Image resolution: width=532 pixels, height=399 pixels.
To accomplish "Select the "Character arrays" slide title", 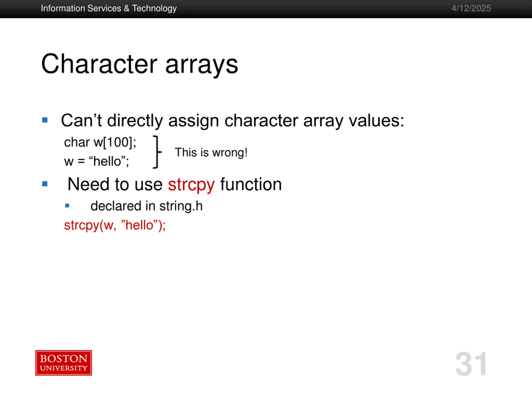I will tap(139, 64).
